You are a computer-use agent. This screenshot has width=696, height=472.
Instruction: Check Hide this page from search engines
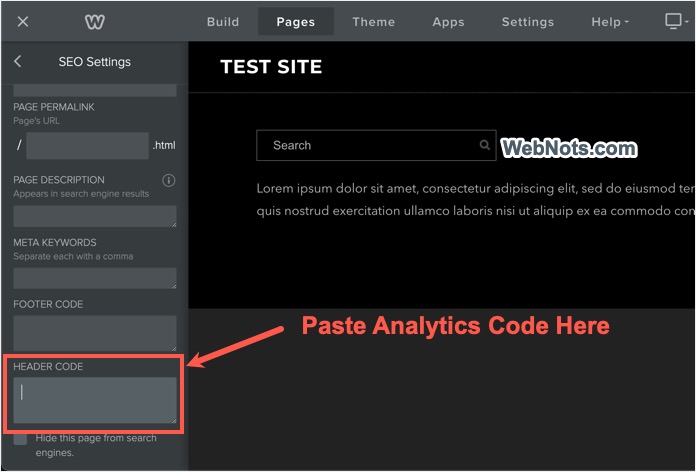(20, 439)
